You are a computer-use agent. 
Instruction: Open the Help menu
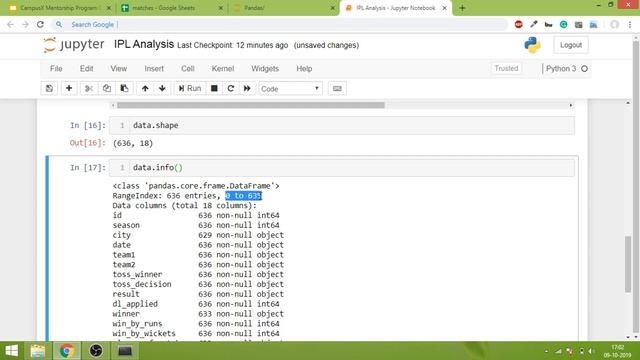tap(304, 69)
